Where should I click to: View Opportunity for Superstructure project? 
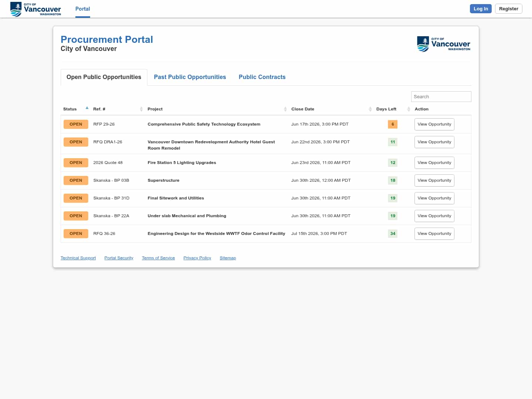(x=434, y=180)
